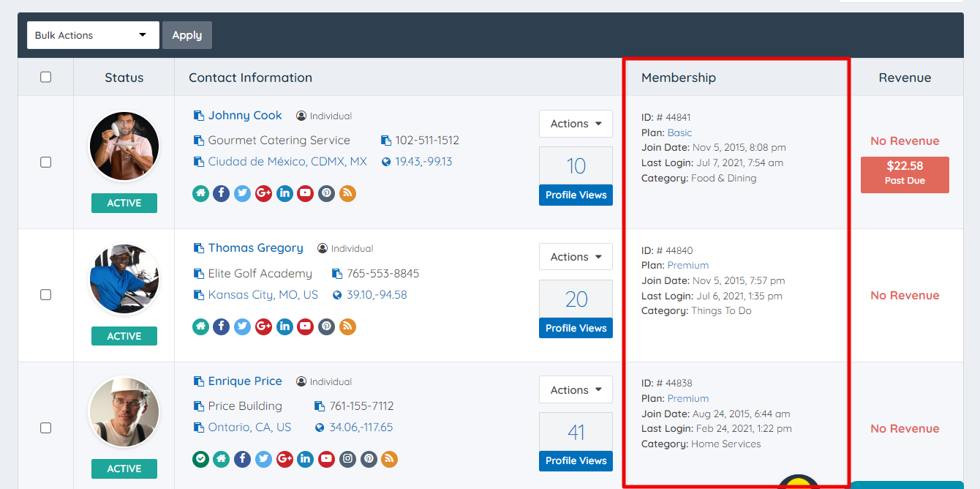Click Premium plan link for ID 44840
980x489 pixels.
tap(688, 265)
